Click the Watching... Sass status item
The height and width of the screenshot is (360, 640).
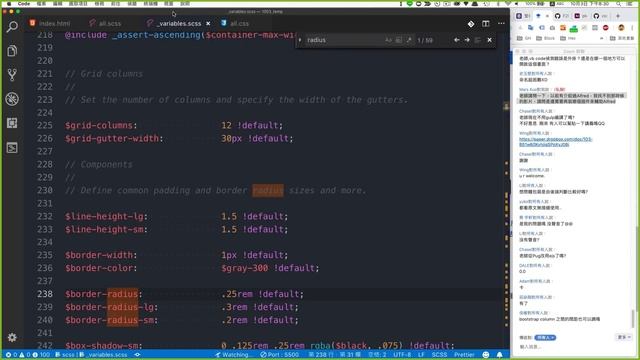[233, 355]
